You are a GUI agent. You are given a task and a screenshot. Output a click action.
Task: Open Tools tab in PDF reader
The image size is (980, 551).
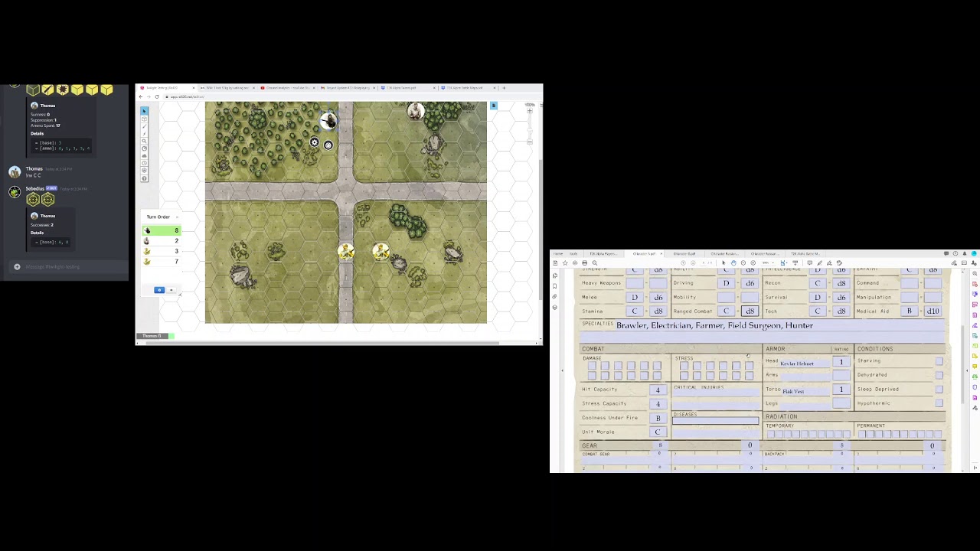[x=573, y=254]
